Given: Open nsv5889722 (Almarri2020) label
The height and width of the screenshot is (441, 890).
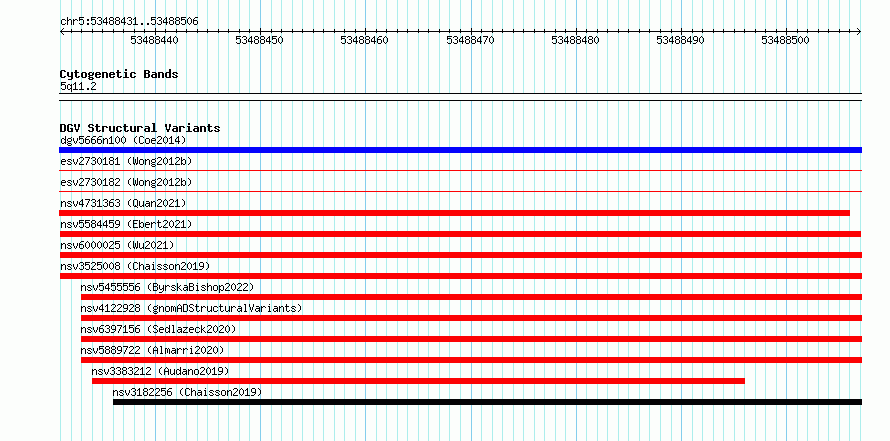Looking at the screenshot, I should point(153,350).
